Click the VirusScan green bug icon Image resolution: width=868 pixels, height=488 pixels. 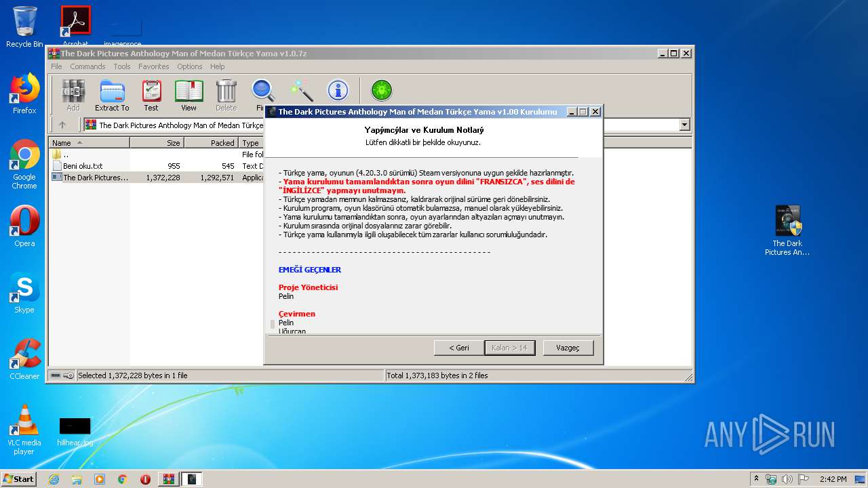pyautogui.click(x=382, y=90)
